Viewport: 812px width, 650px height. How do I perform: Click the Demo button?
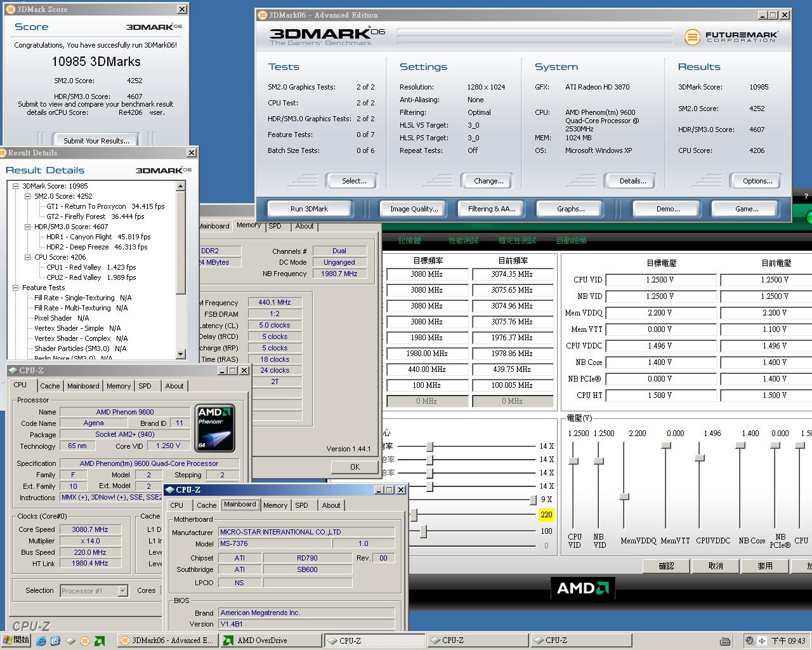pyautogui.click(x=667, y=209)
